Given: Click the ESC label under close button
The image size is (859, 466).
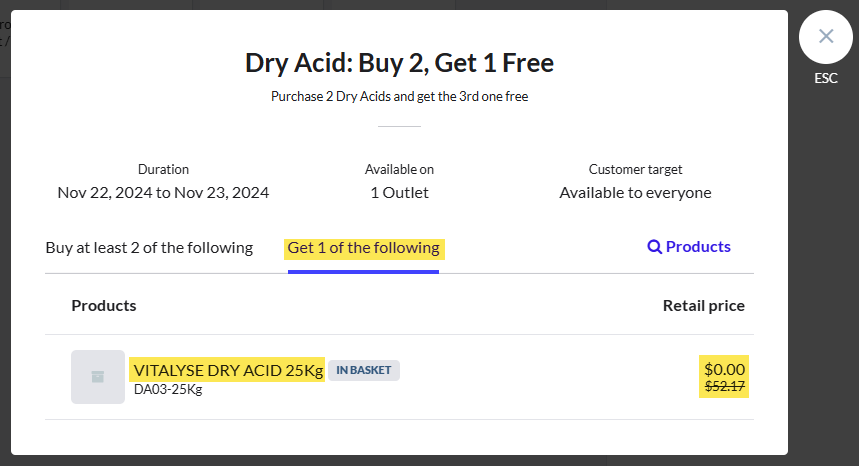Looking at the screenshot, I should [826, 78].
